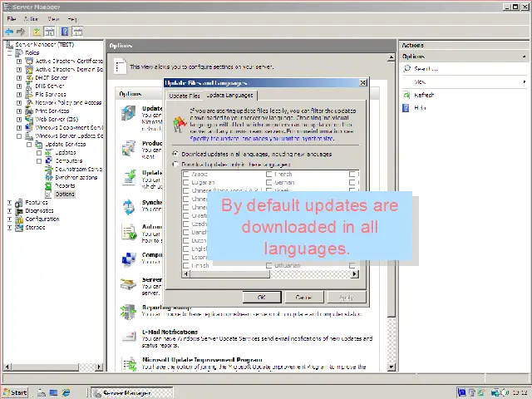Click language list horizontal scrollbar thumb
Viewport: 532px width, 399px height.
229,273
